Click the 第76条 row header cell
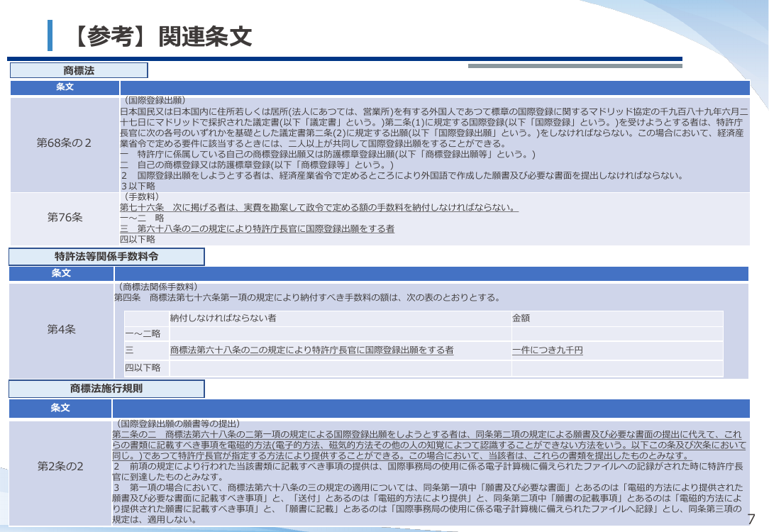 [65, 218]
